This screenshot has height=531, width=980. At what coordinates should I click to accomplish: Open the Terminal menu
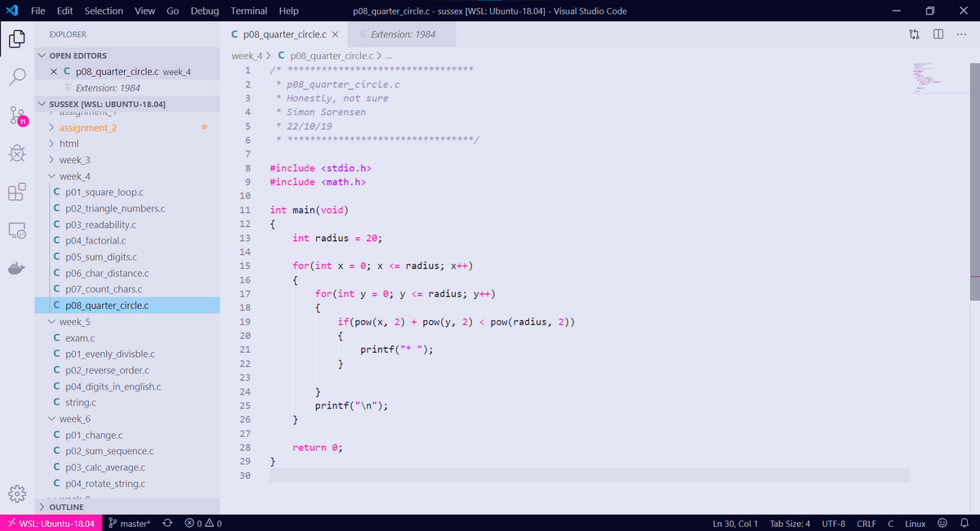pyautogui.click(x=248, y=11)
